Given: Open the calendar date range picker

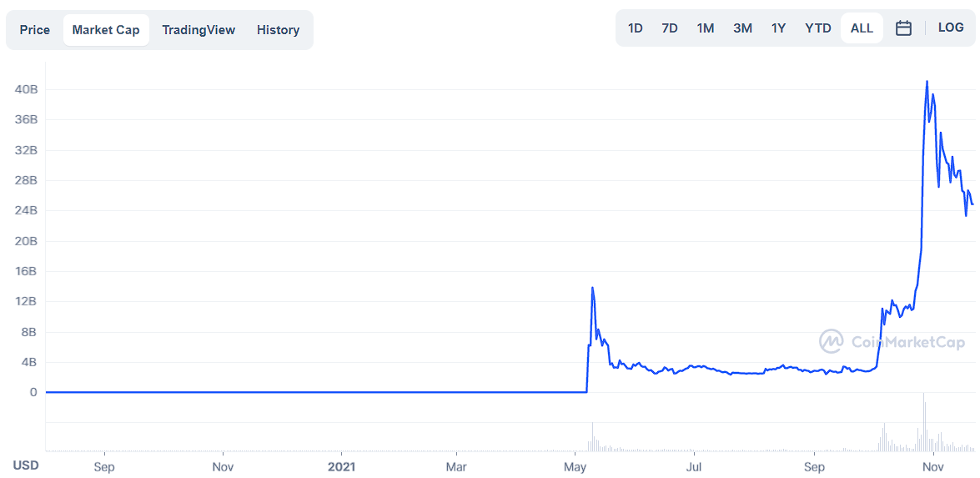Looking at the screenshot, I should point(903,28).
